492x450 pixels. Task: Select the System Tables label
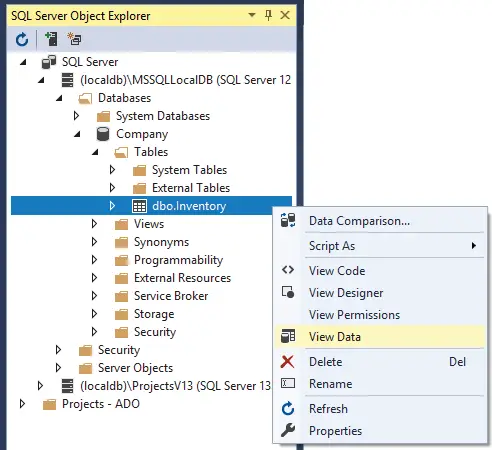click(190, 170)
